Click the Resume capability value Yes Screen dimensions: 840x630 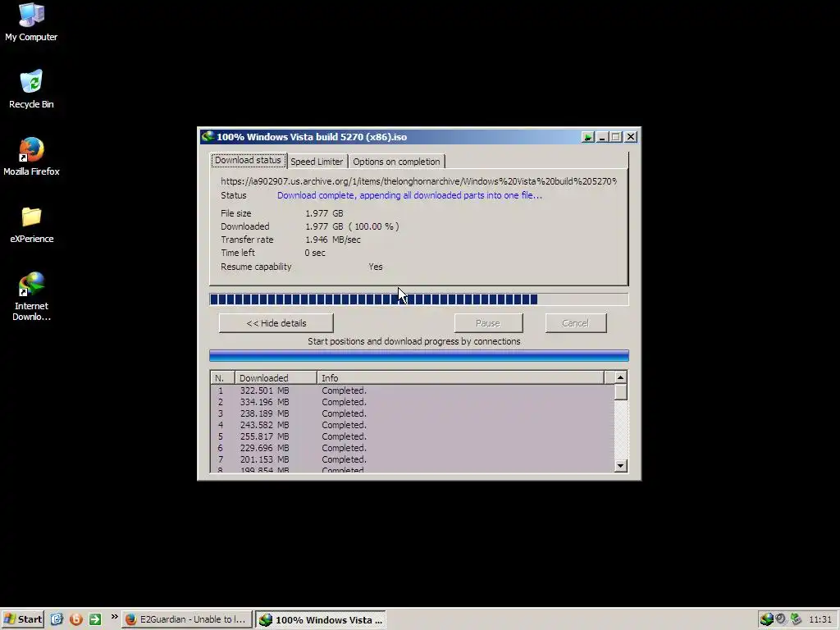click(x=376, y=267)
